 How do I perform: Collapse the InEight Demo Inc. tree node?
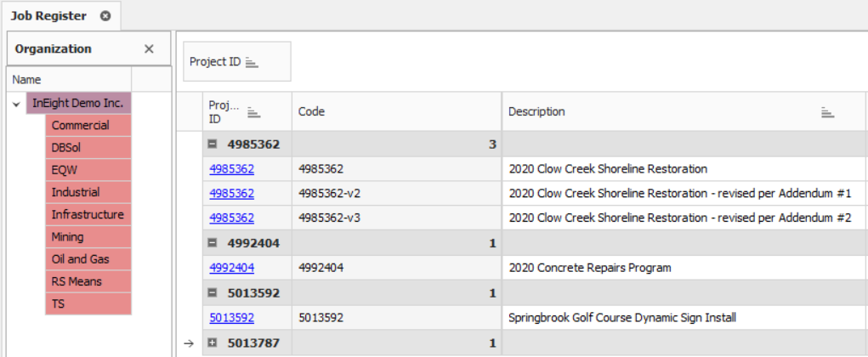point(16,104)
